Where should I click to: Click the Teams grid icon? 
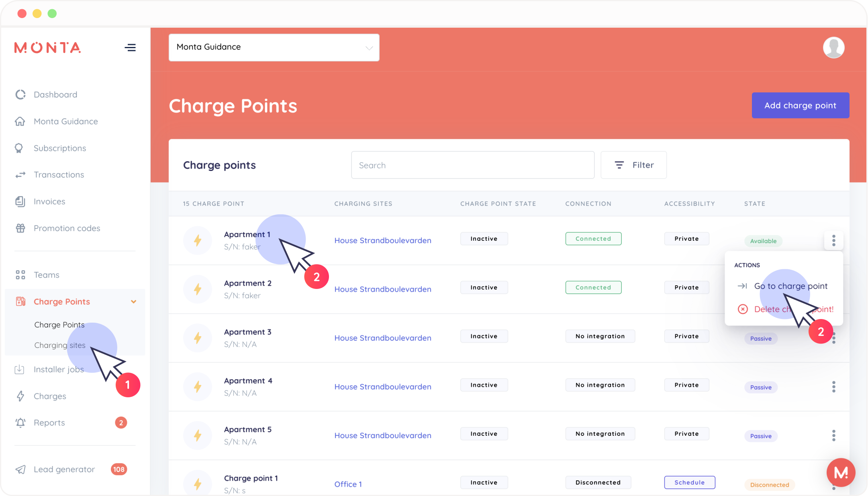[20, 275]
